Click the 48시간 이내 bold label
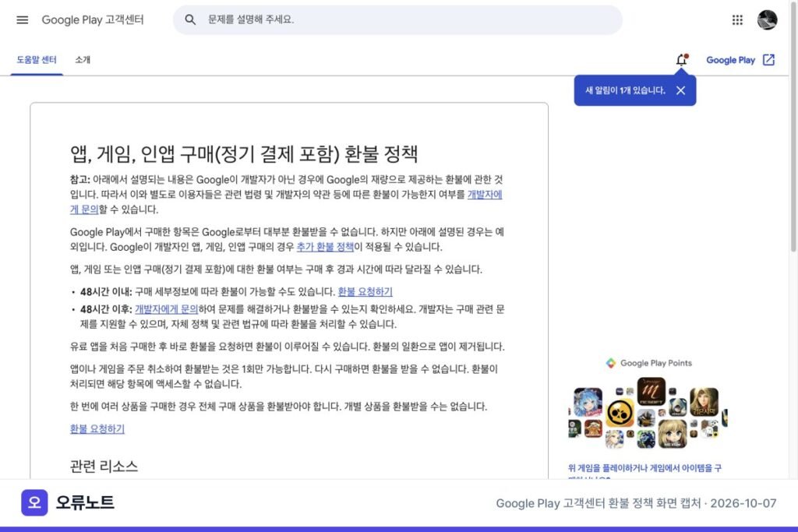 point(106,291)
